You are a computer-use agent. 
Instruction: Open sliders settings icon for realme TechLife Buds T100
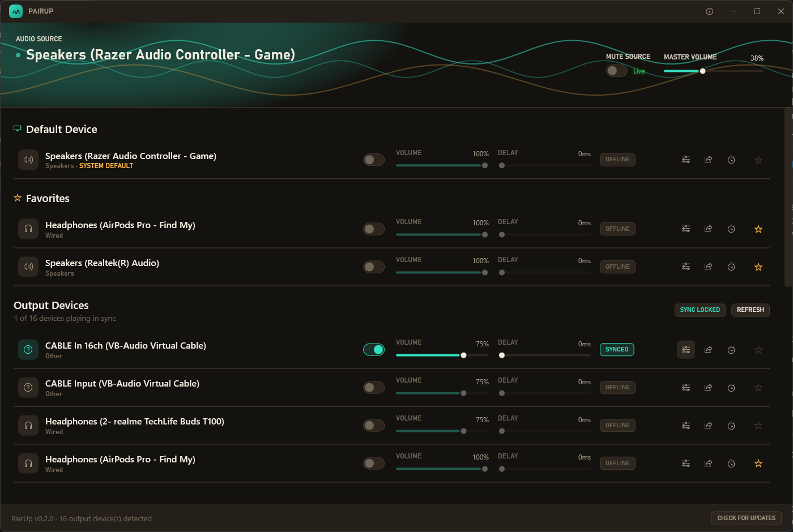pos(686,426)
